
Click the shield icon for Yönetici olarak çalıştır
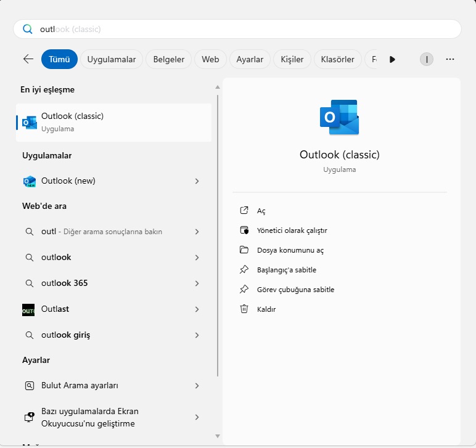[244, 230]
